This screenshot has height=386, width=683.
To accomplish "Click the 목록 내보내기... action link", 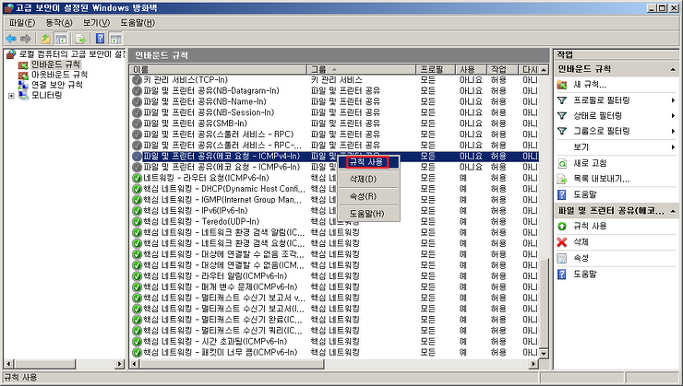I will [x=601, y=179].
